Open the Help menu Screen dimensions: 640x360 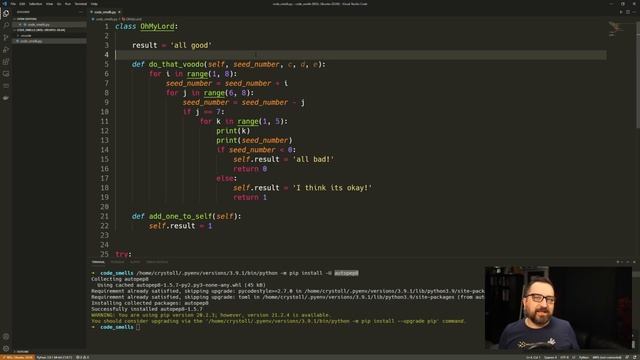(x=94, y=4)
